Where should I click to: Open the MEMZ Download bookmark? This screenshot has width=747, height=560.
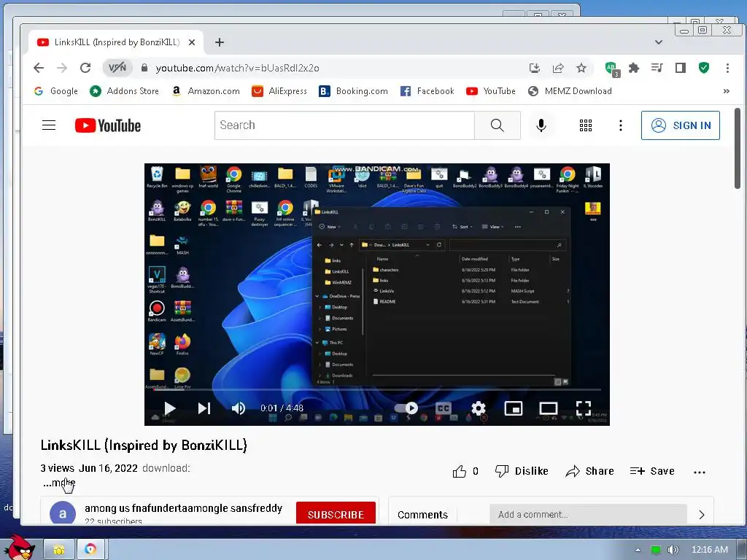tap(570, 91)
